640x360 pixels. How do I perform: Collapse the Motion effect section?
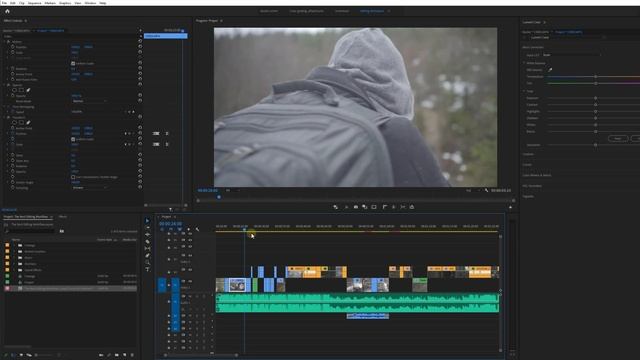pos(4,42)
